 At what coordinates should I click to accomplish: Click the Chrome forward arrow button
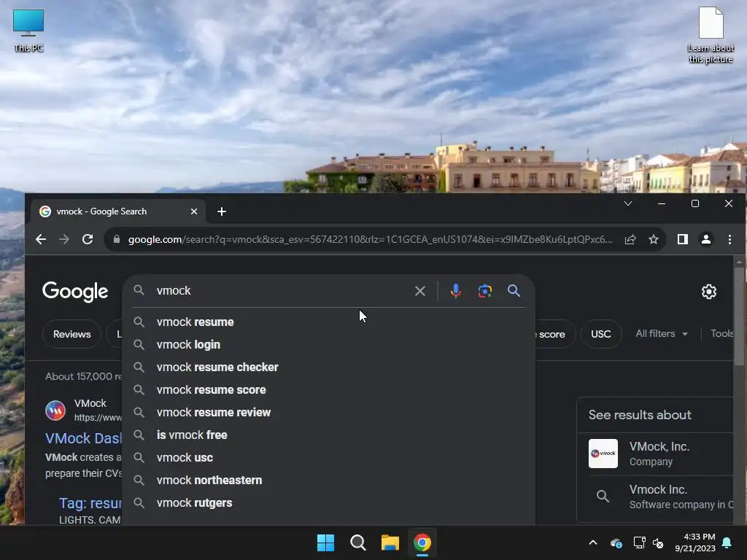click(64, 239)
